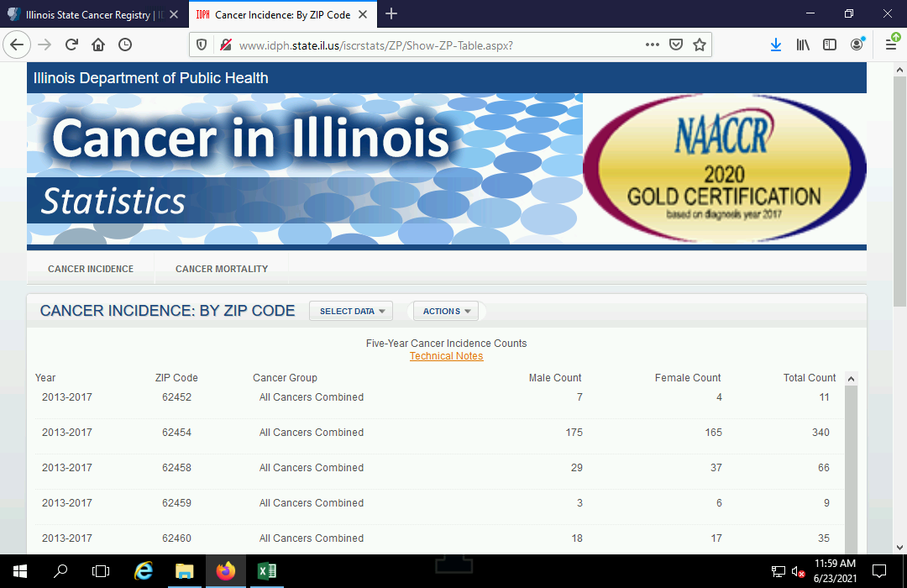Screen dimensions: 907x588
Task: Open the page actions three-dot menu
Action: point(653,45)
